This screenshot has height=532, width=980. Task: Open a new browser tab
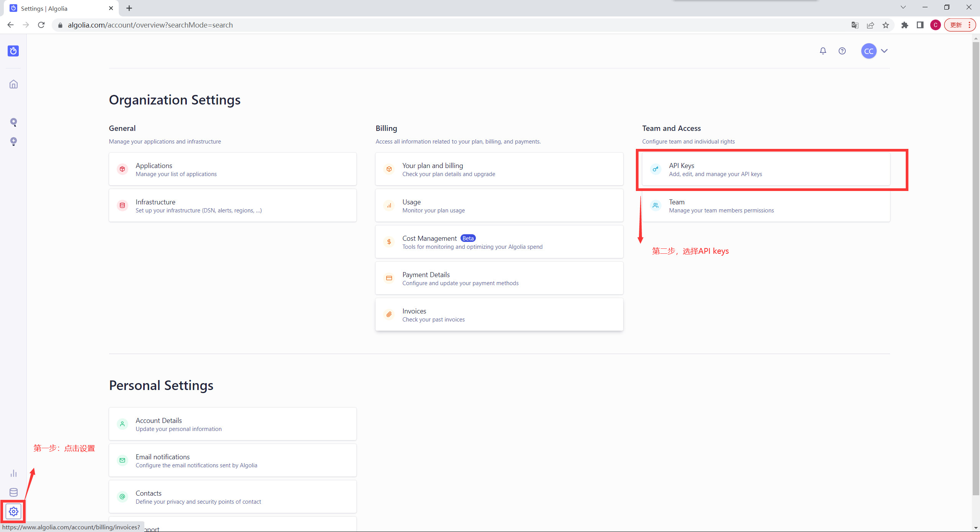click(129, 8)
